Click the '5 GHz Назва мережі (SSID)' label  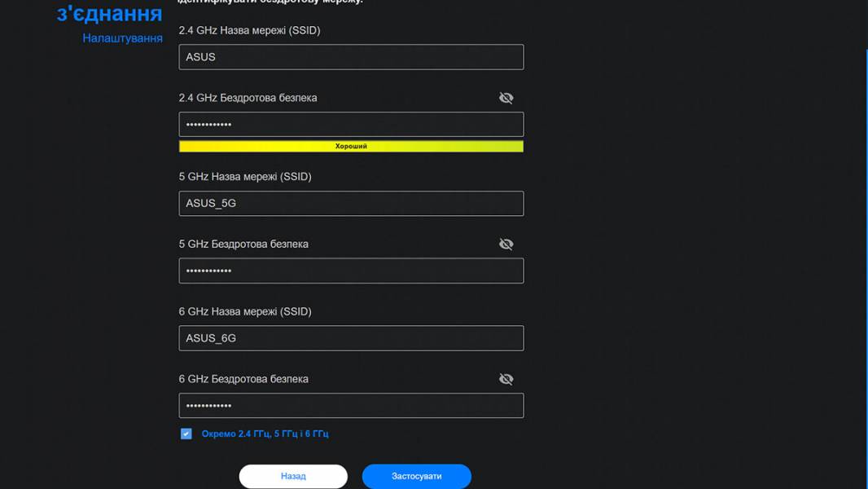(245, 177)
